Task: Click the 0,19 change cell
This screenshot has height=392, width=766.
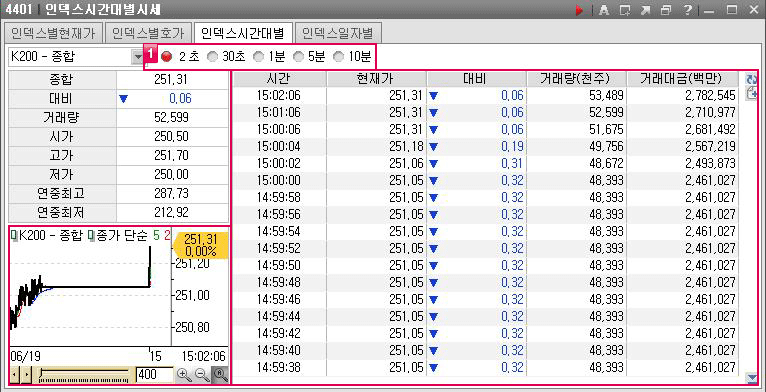Action: coord(477,146)
